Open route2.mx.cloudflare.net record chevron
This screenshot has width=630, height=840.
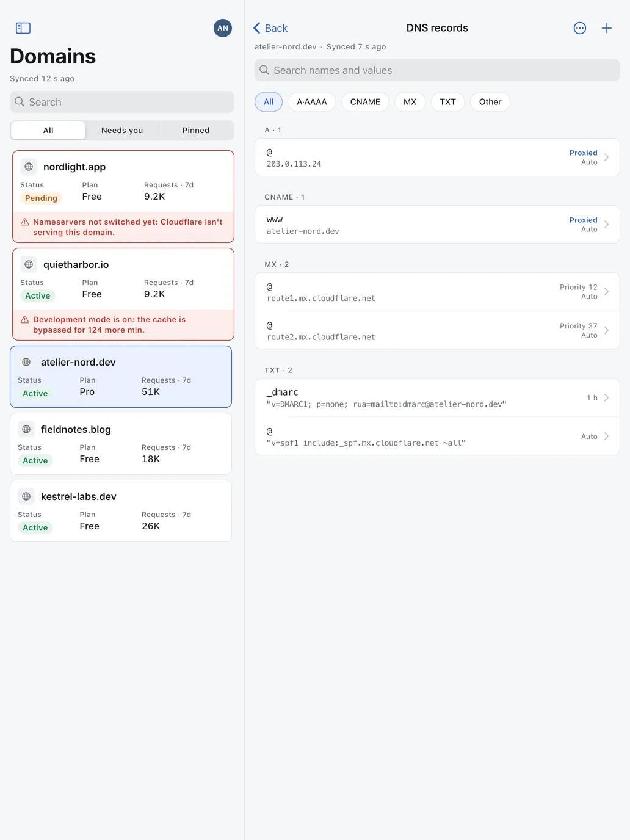(606, 330)
